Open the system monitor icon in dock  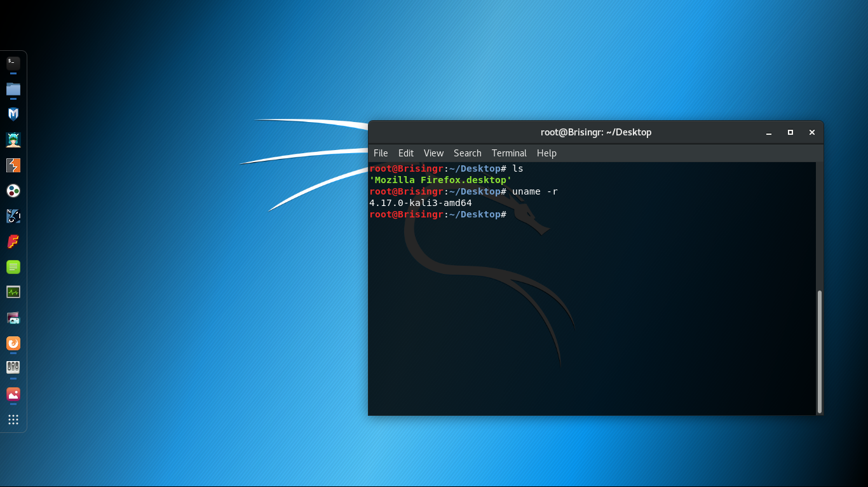tap(13, 292)
